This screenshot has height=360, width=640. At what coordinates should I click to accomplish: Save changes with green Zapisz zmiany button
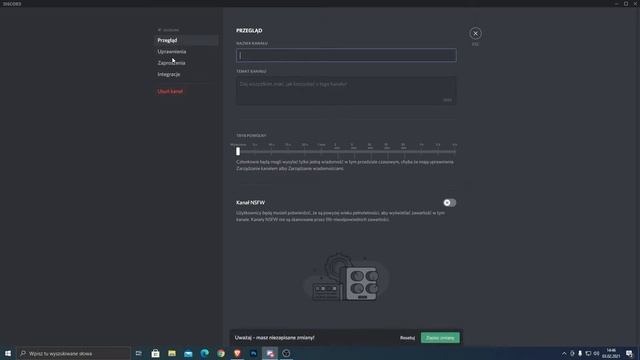click(x=440, y=338)
